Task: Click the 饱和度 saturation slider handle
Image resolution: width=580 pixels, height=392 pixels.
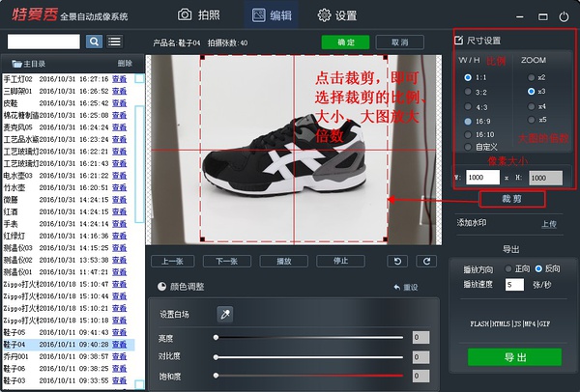Action: 216,376
